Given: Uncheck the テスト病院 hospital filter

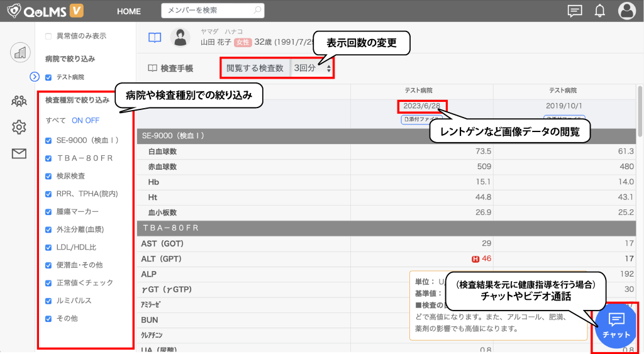Looking at the screenshot, I should tap(48, 77).
